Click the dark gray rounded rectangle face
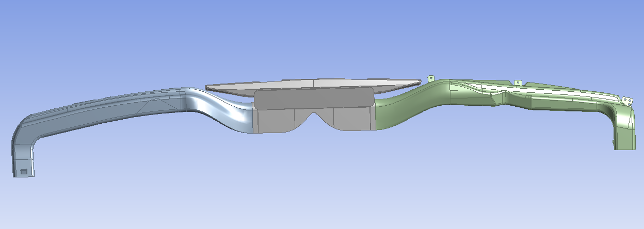Viewport: 644px width, 229px height. point(314,98)
